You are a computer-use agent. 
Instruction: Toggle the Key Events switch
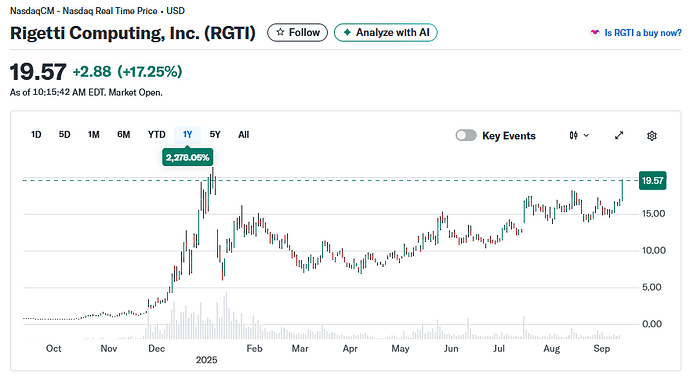tap(466, 136)
